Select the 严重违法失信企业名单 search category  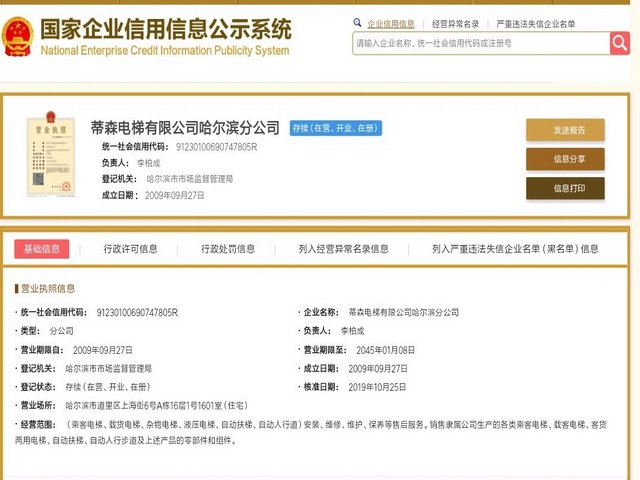tap(536, 24)
